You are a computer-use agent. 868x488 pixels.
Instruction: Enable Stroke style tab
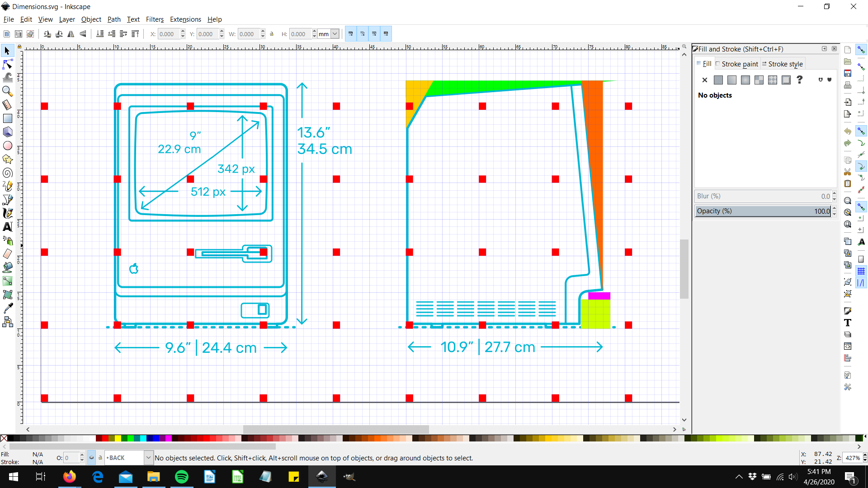[x=784, y=64]
